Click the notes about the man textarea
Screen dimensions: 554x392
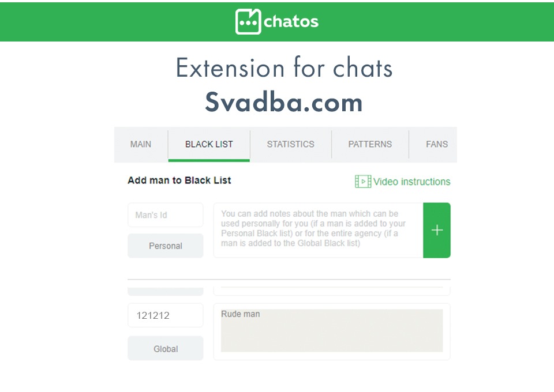(318, 229)
